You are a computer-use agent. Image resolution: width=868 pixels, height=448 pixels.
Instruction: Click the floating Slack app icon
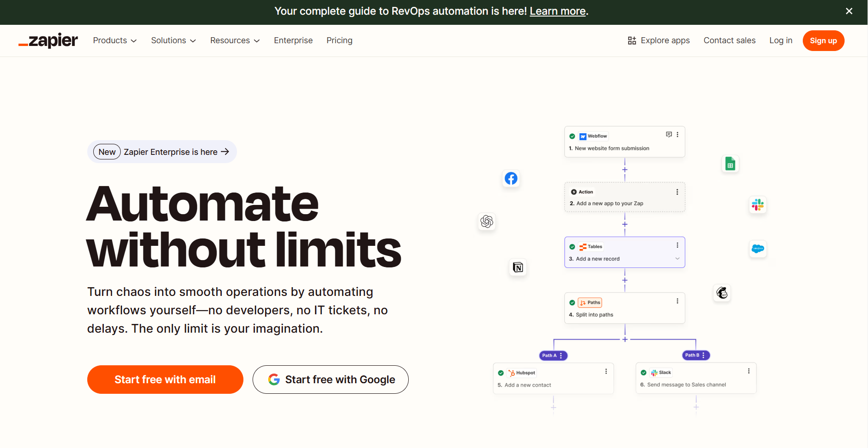click(x=758, y=204)
